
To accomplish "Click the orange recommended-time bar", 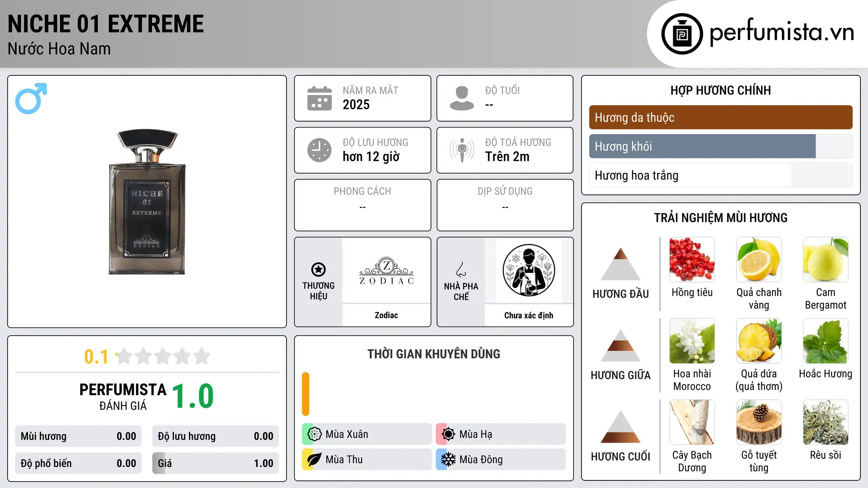I will [306, 394].
